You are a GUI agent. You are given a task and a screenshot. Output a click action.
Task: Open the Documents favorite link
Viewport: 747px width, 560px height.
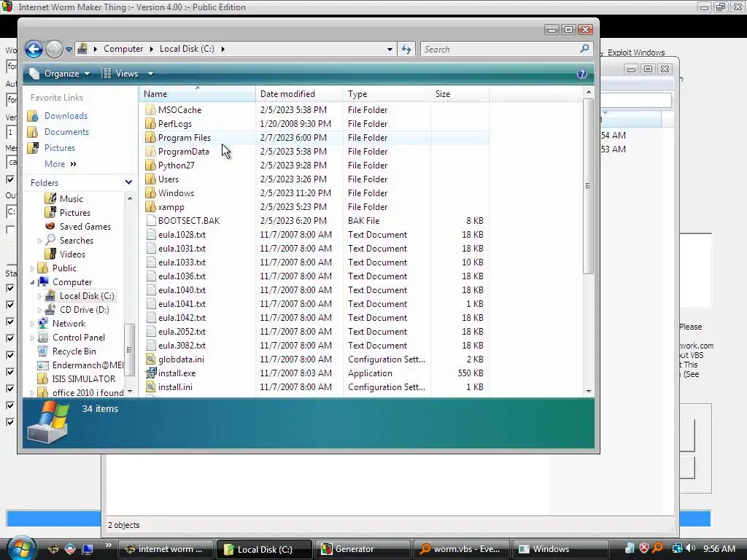66,132
